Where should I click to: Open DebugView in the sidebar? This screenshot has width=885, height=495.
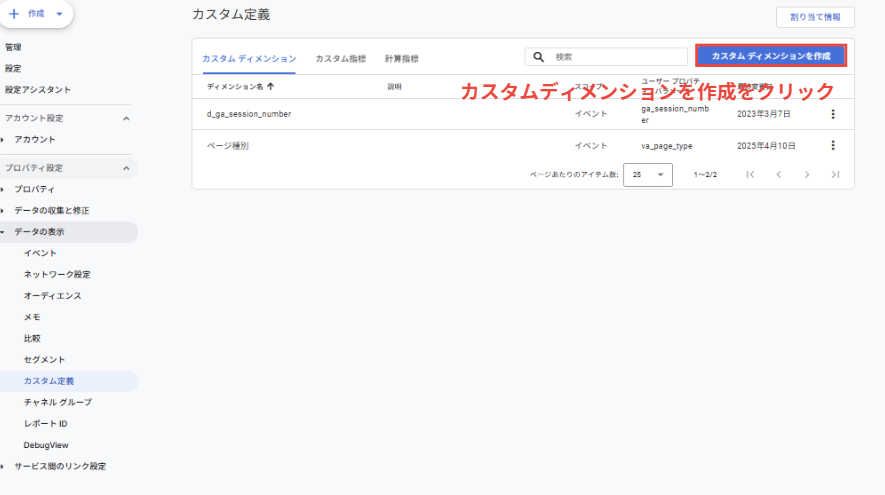46,445
